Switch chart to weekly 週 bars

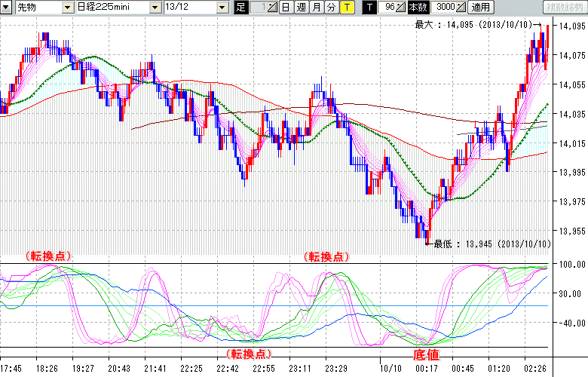pos(301,8)
